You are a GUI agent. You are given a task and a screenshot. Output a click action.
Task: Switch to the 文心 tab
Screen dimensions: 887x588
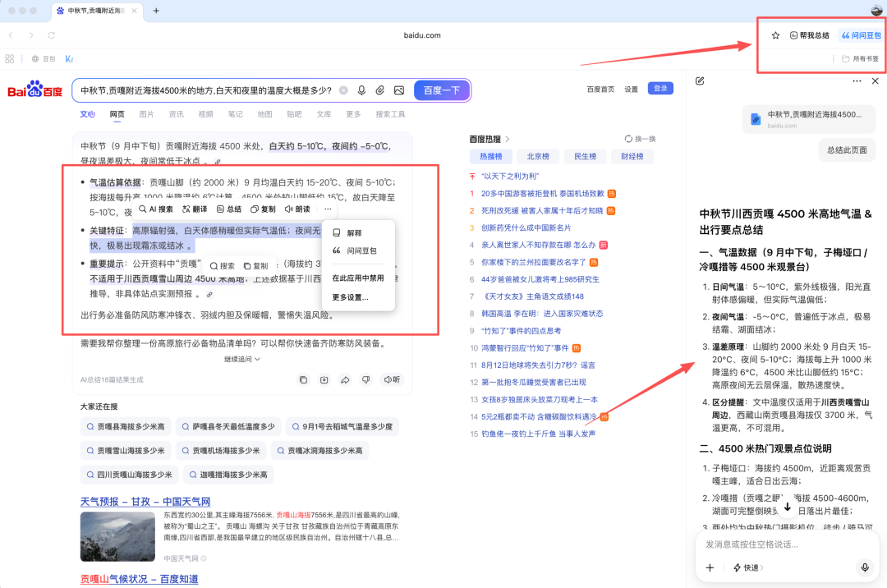pyautogui.click(x=87, y=114)
